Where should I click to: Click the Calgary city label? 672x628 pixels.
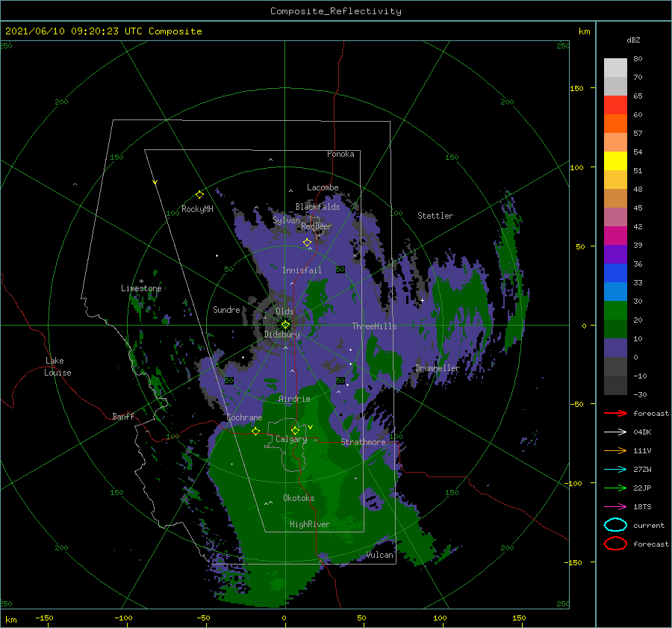[291, 439]
